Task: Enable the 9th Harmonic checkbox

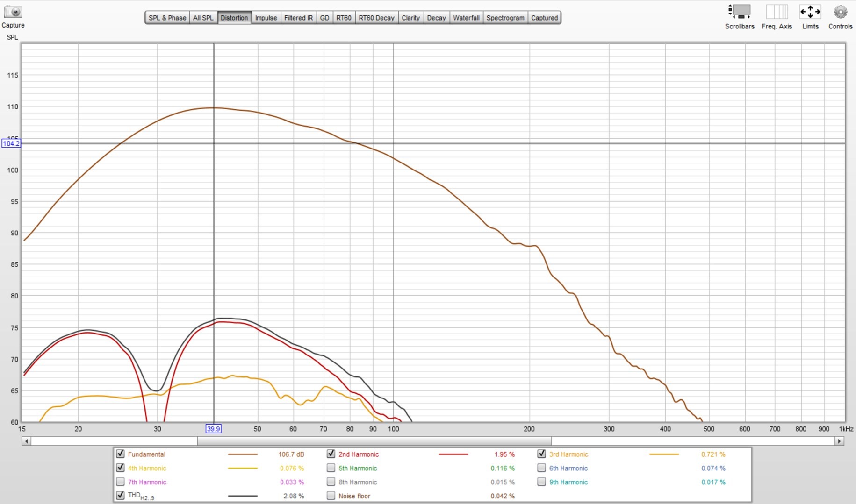Action: (541, 482)
